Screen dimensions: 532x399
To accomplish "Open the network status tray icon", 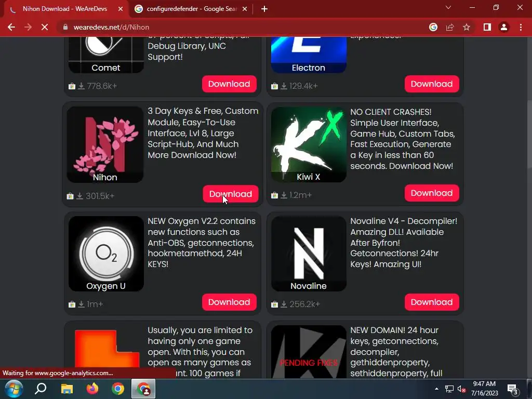I will (x=449, y=389).
